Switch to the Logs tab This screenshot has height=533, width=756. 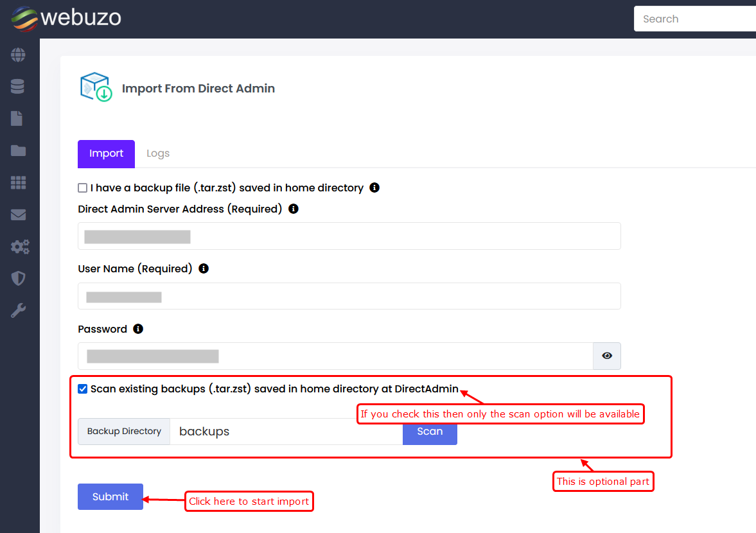[x=158, y=153]
